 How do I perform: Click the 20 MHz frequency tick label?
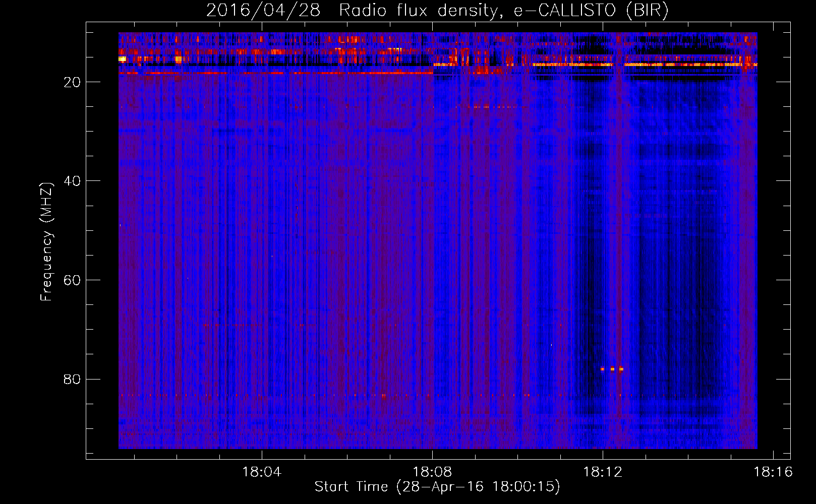73,82
